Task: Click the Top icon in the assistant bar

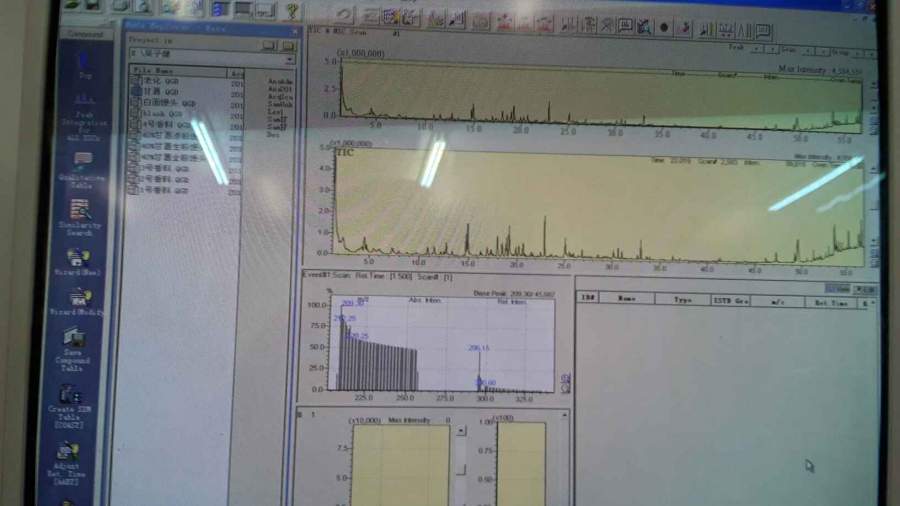Action: coord(84,63)
